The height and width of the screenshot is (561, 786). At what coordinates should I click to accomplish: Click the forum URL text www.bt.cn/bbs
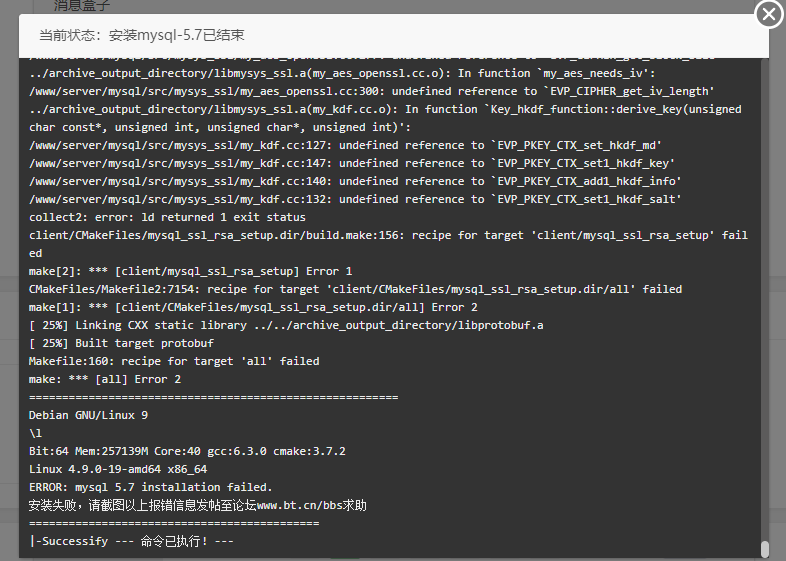(300, 505)
